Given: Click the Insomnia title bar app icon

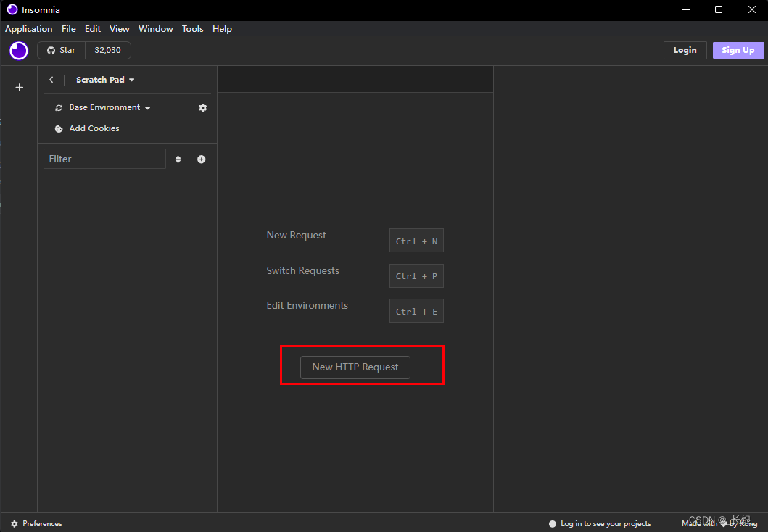Looking at the screenshot, I should (12, 10).
